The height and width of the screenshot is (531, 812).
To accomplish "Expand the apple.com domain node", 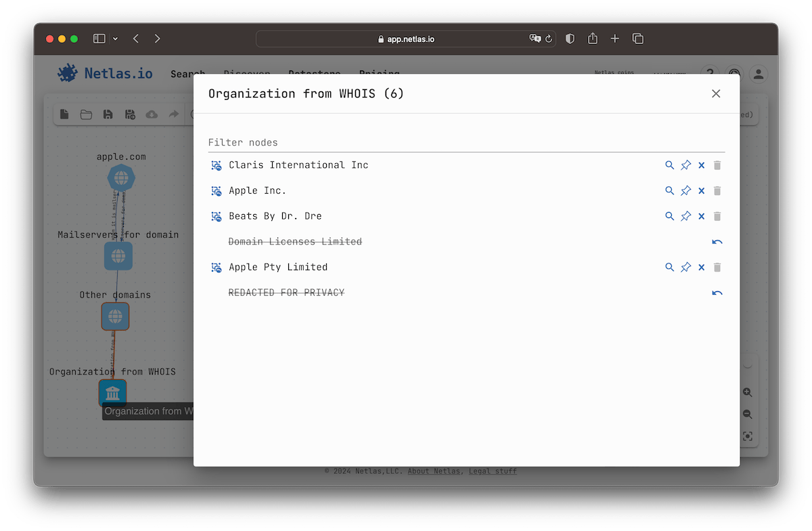I will click(x=121, y=177).
